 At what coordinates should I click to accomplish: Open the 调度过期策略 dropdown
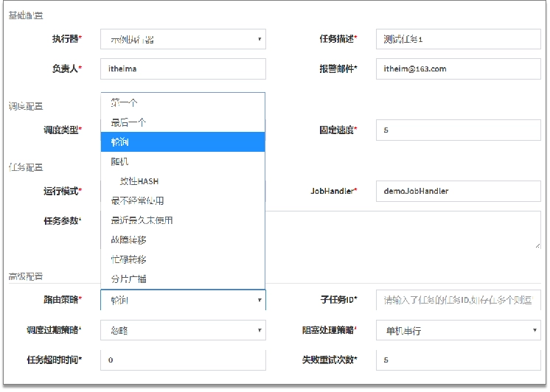point(183,330)
